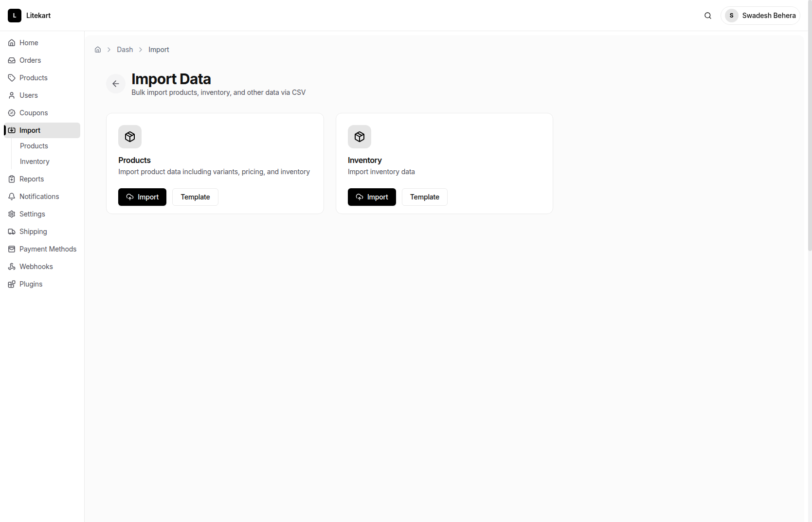
Task: Click the S user avatar
Action: coord(731,16)
